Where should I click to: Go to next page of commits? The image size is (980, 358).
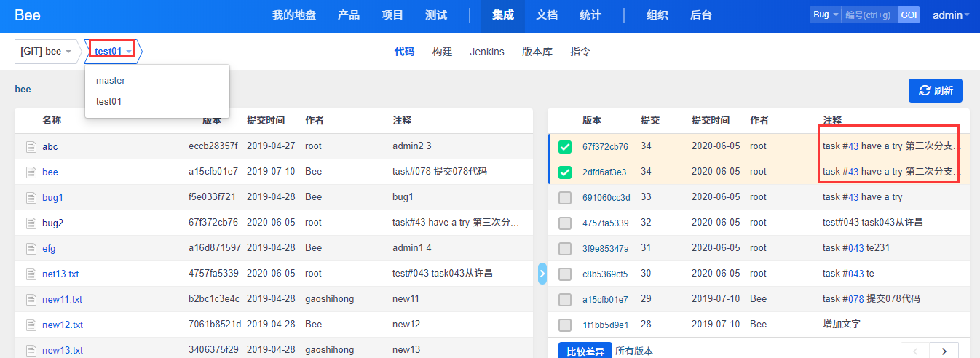pos(944,351)
